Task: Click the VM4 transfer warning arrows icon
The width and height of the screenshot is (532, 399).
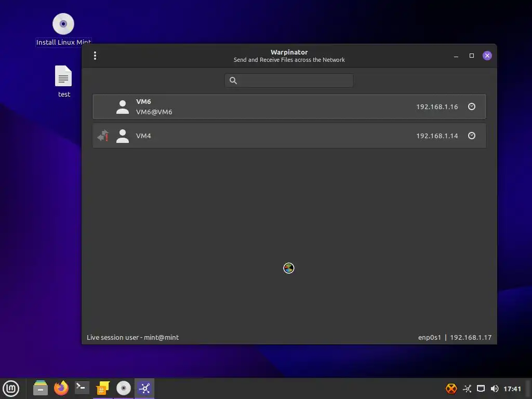Action: pyautogui.click(x=103, y=136)
